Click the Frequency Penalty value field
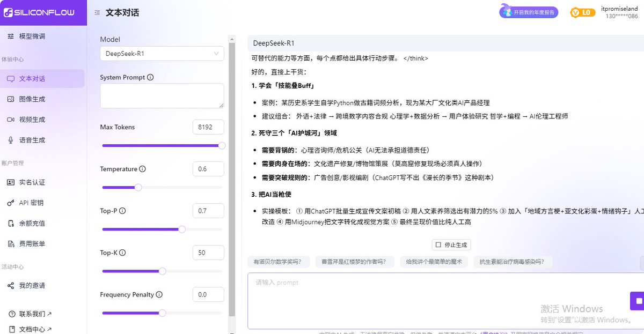The height and width of the screenshot is (334, 644). 208,294
